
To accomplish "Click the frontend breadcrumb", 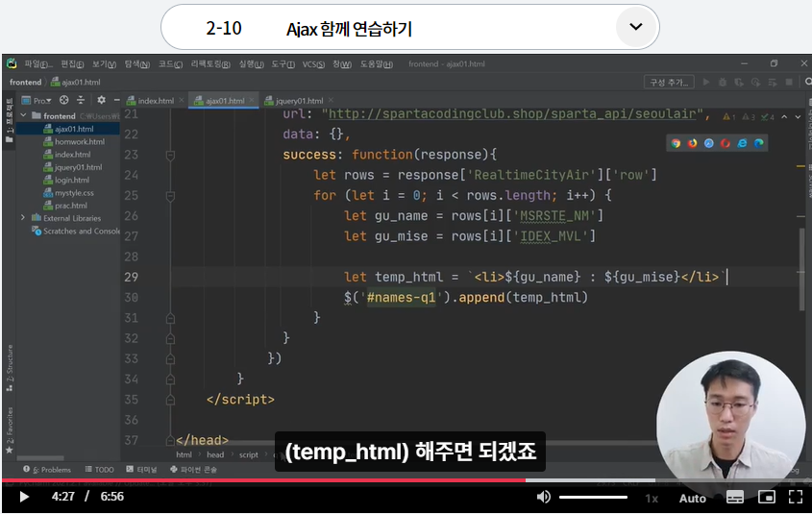I will coord(25,82).
